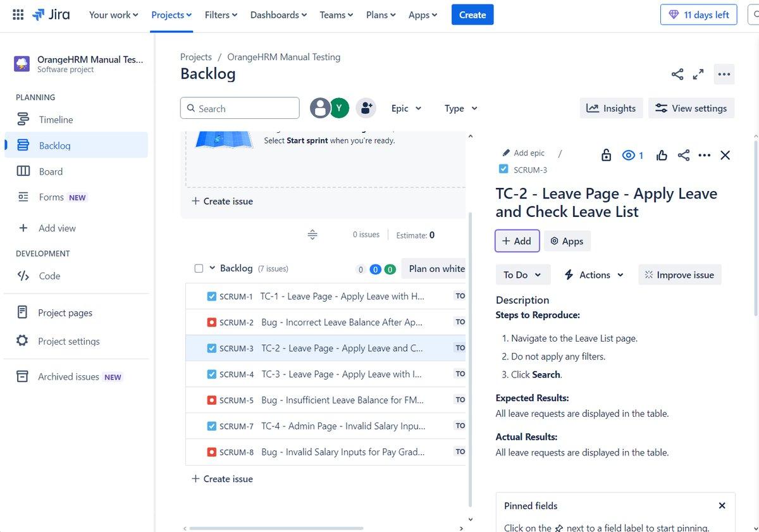
Task: Open the app switcher grid icon
Action: point(18,15)
